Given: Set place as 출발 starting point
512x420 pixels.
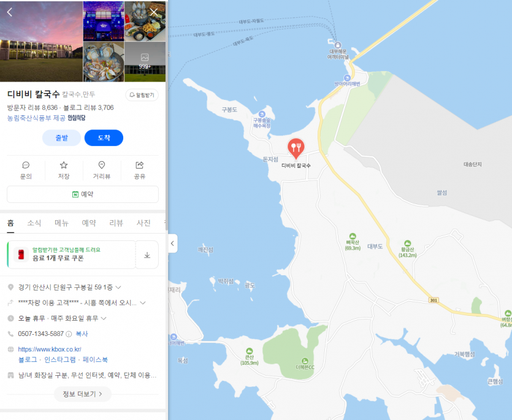Looking at the screenshot, I should tap(61, 138).
